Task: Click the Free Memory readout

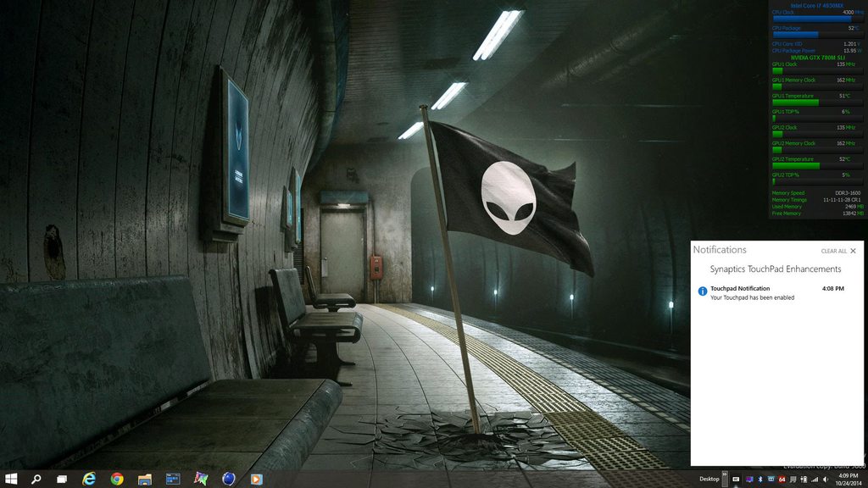Action: coord(816,213)
